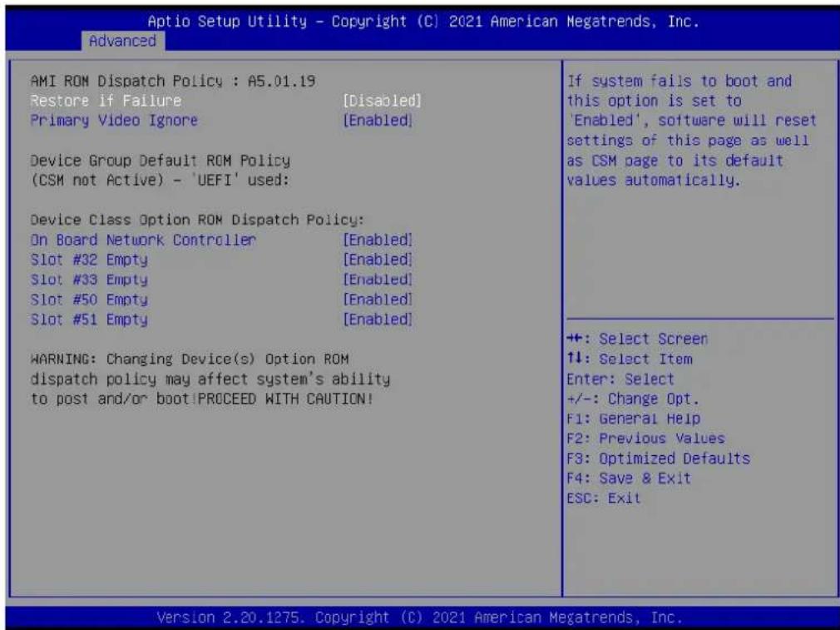840x630 pixels.
Task: Click the Select Item key hint
Action: click(630, 359)
